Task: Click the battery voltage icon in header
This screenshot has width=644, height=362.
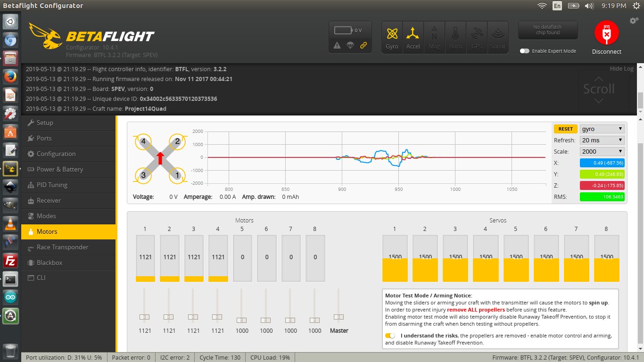Action: tap(343, 30)
